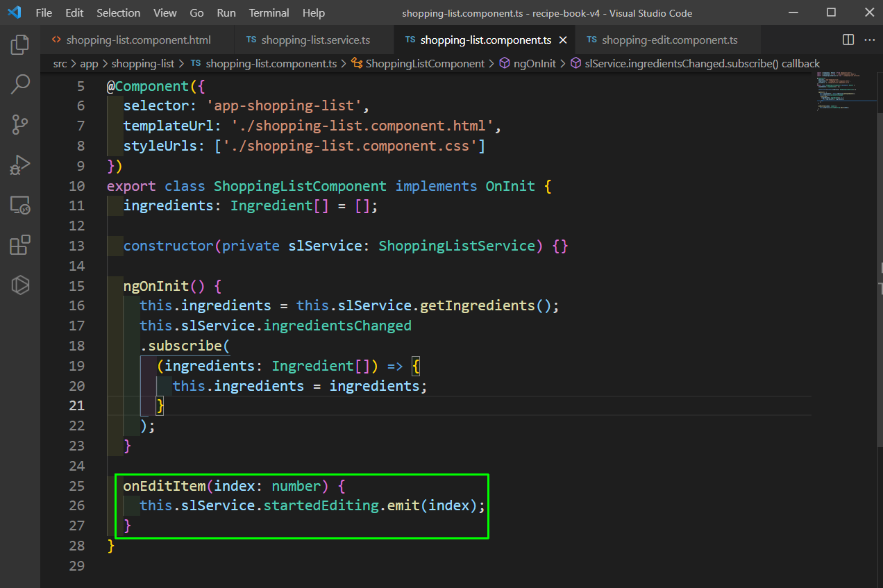The height and width of the screenshot is (588, 883).
Task: Click 'emit' call on line 26
Action: pos(403,505)
